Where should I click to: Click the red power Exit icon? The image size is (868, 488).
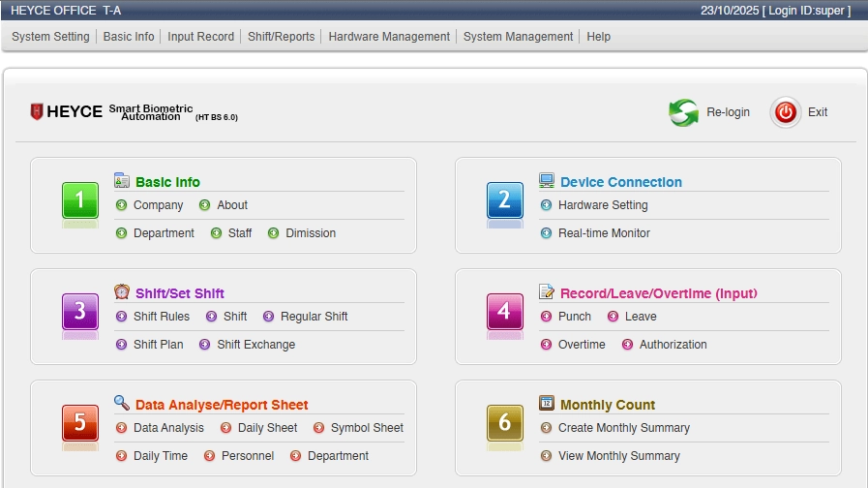click(785, 112)
